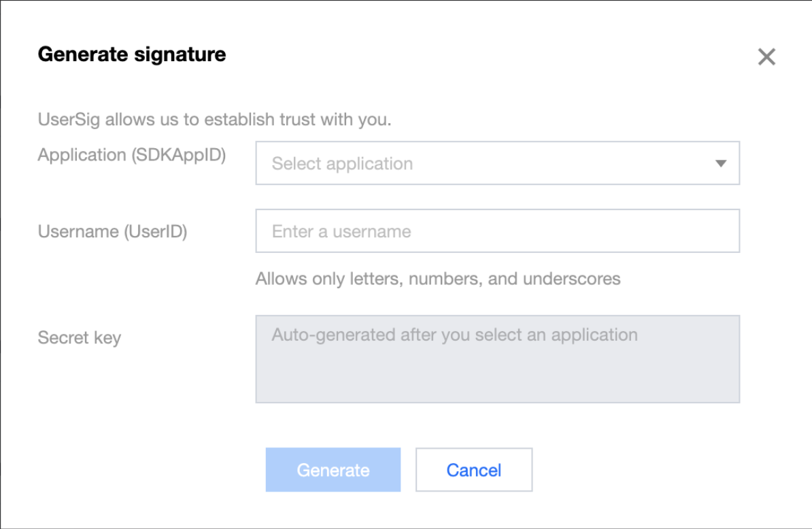Screen dimensions: 812x529
Task: Expand the Select application dropdown arrow
Action: click(720, 164)
